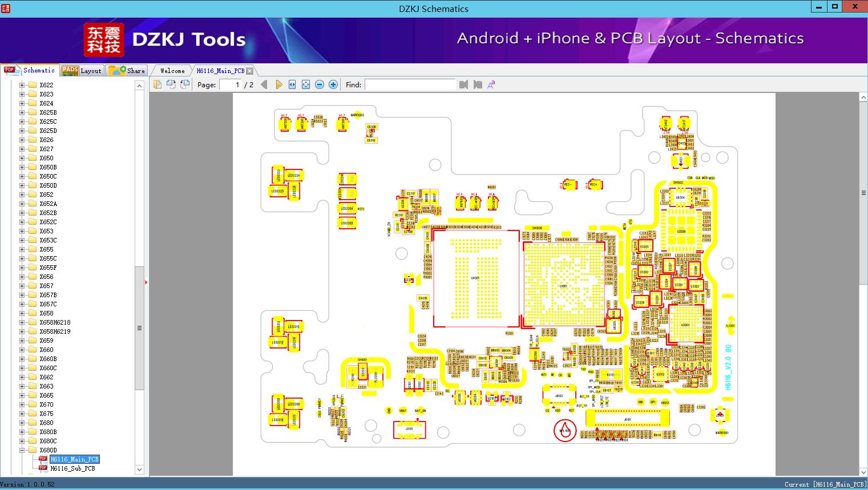Go to the previous page arrow
This screenshot has height=490, width=868.
264,84
